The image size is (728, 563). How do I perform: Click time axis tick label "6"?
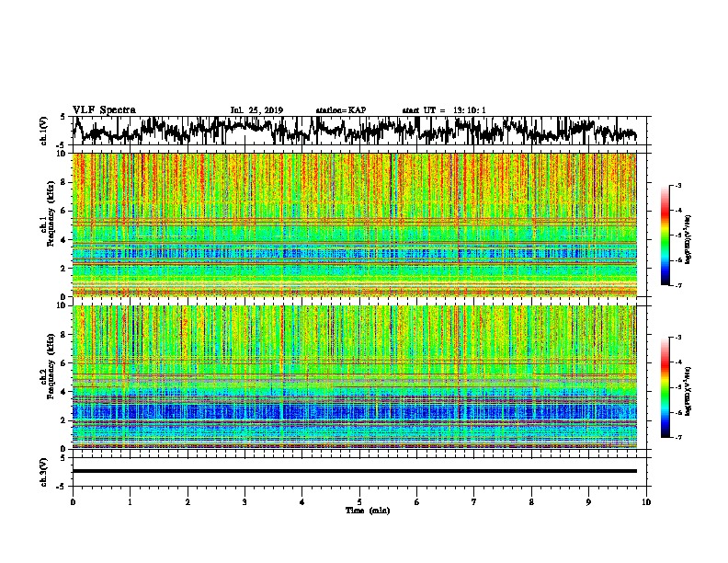tap(417, 501)
